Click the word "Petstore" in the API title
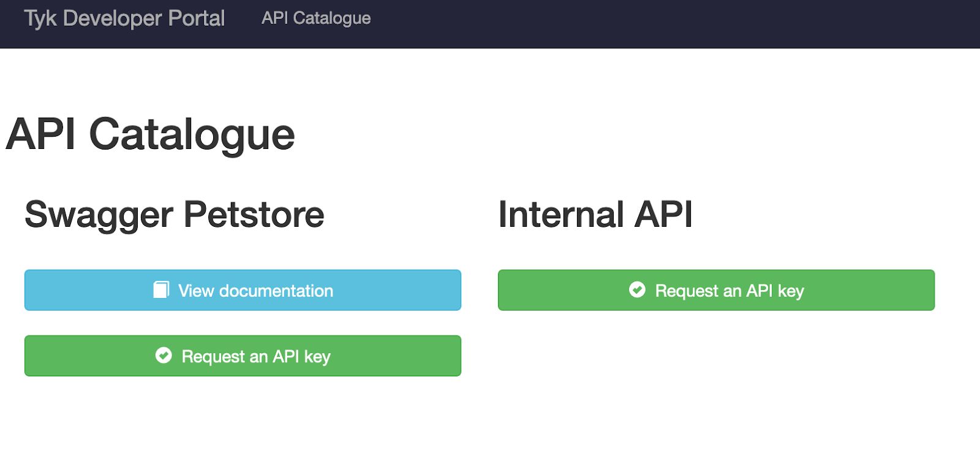Image resolution: width=980 pixels, height=450 pixels. 254,215
